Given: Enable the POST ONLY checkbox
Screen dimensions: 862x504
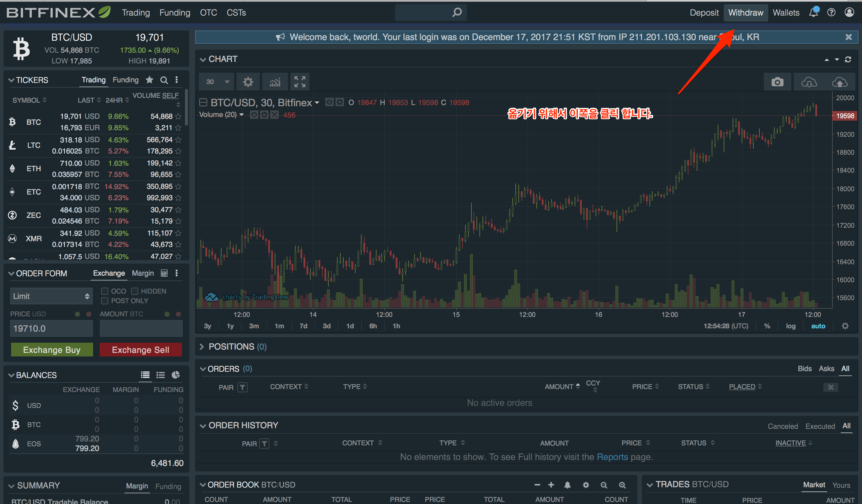Looking at the screenshot, I should 105,300.
